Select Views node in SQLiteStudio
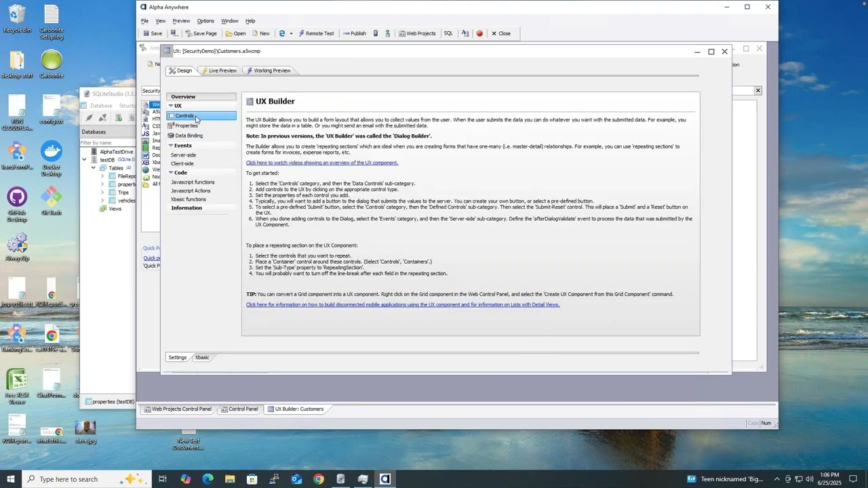868x488 pixels. [115, 209]
